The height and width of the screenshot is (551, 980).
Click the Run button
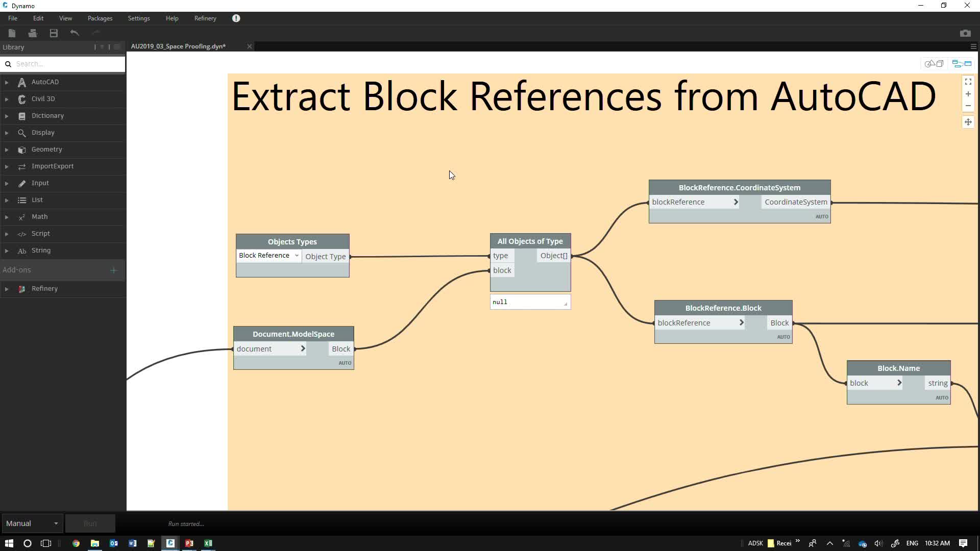tap(90, 523)
